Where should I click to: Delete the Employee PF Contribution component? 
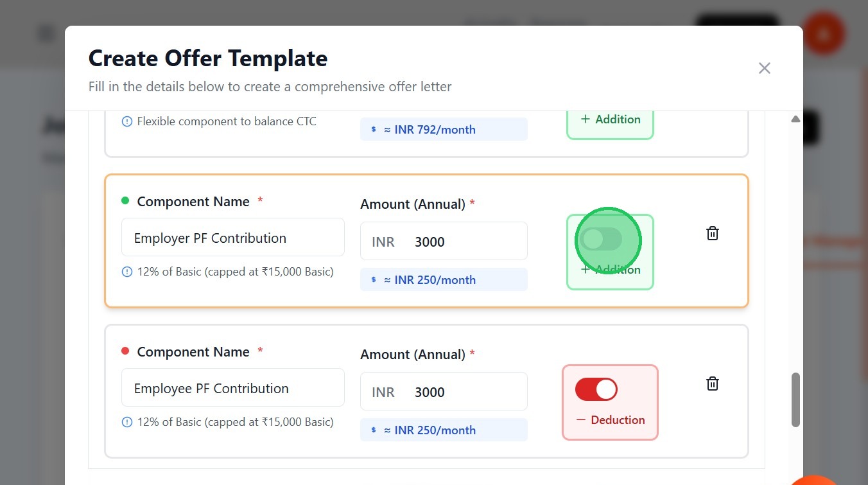[x=712, y=384]
